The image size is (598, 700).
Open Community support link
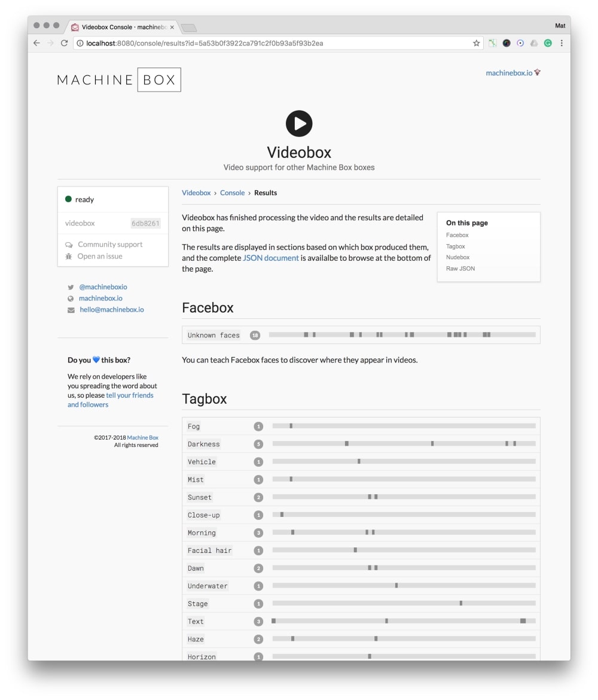(x=110, y=245)
